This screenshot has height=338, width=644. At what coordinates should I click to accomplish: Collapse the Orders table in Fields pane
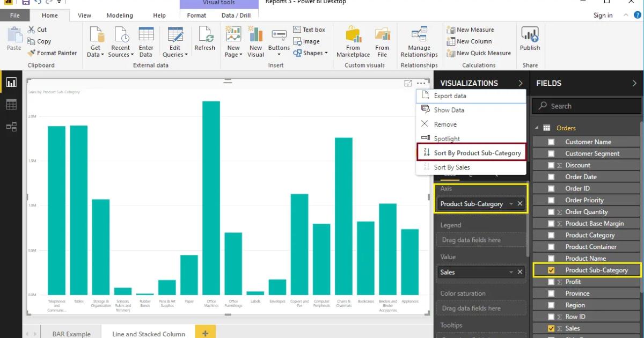[x=536, y=128]
